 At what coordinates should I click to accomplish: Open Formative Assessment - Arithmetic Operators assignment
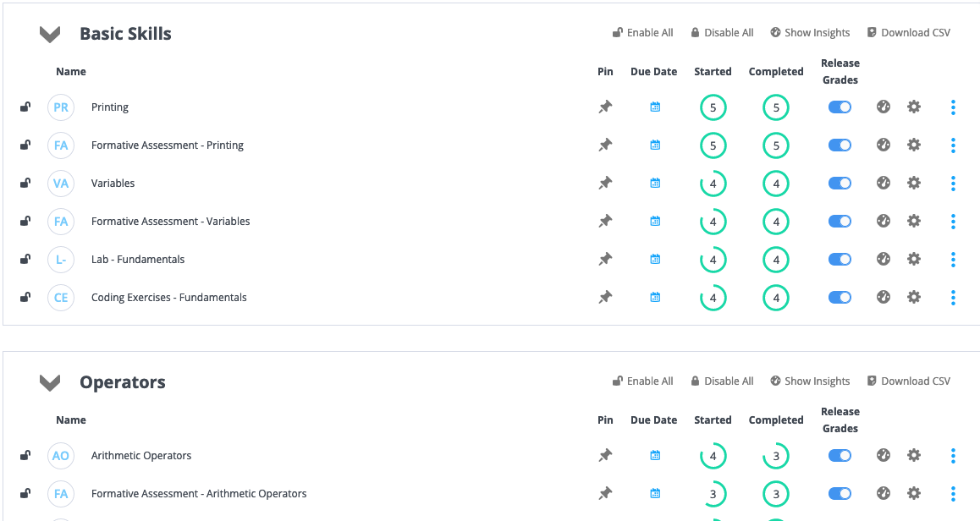tap(199, 494)
